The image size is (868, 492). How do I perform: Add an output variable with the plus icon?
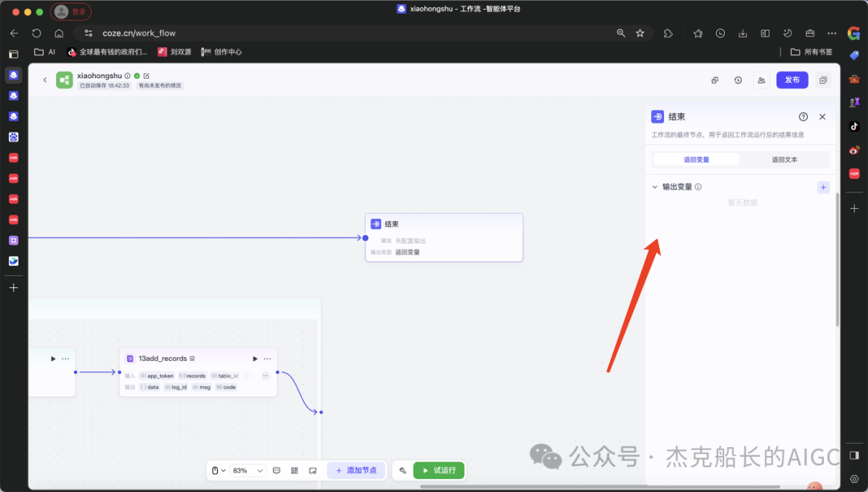823,187
